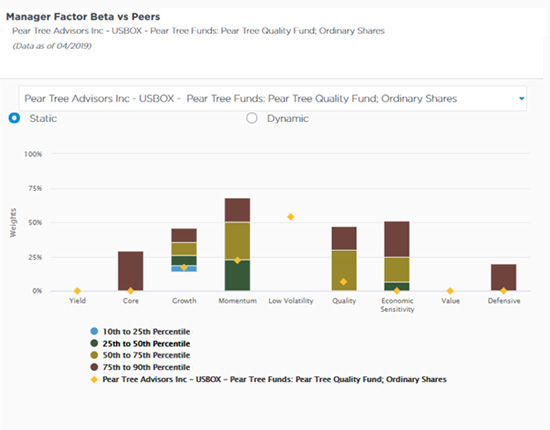The width and height of the screenshot is (550, 430).
Task: Click the Manager Factor Beta vs Peers title
Action: pos(83,16)
